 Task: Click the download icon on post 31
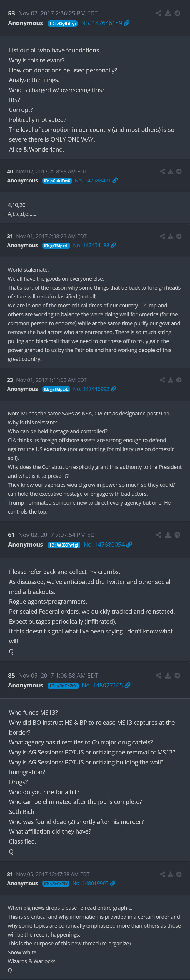[171, 236]
